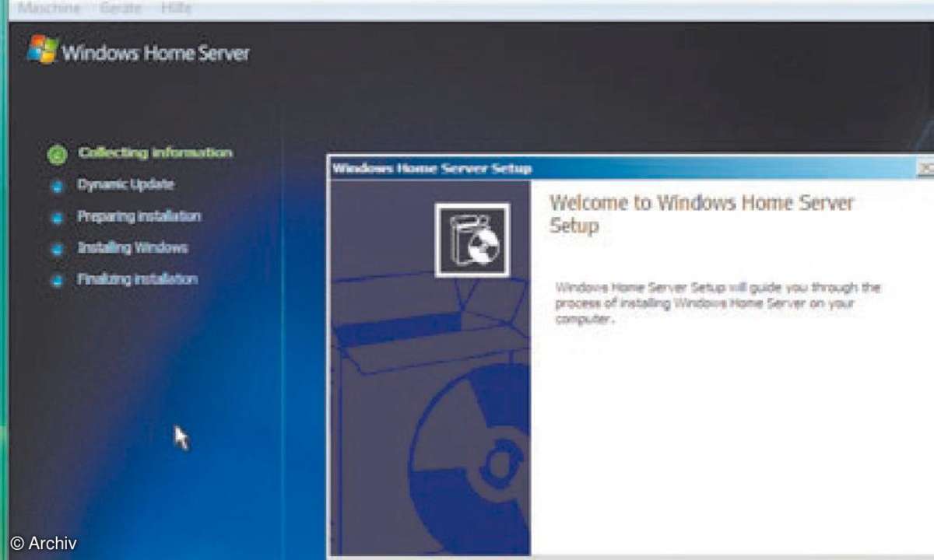Select the 'Installing Windows' step text
The image size is (934, 560).
[x=132, y=248]
